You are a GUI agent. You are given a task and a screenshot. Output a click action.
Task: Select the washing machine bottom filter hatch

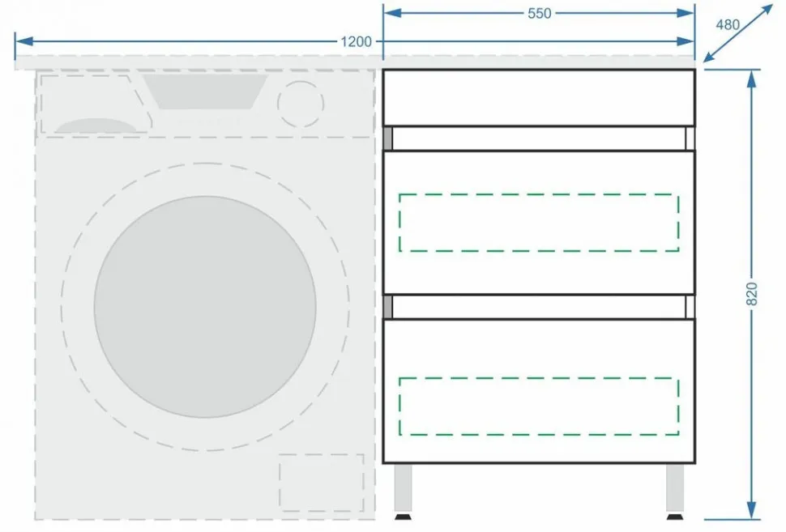321,481
